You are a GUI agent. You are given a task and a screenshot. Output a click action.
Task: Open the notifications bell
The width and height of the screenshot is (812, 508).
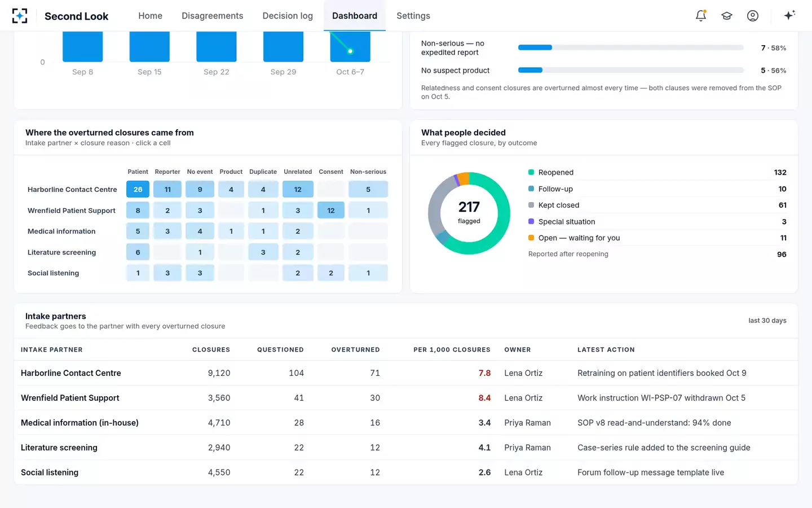coord(701,16)
